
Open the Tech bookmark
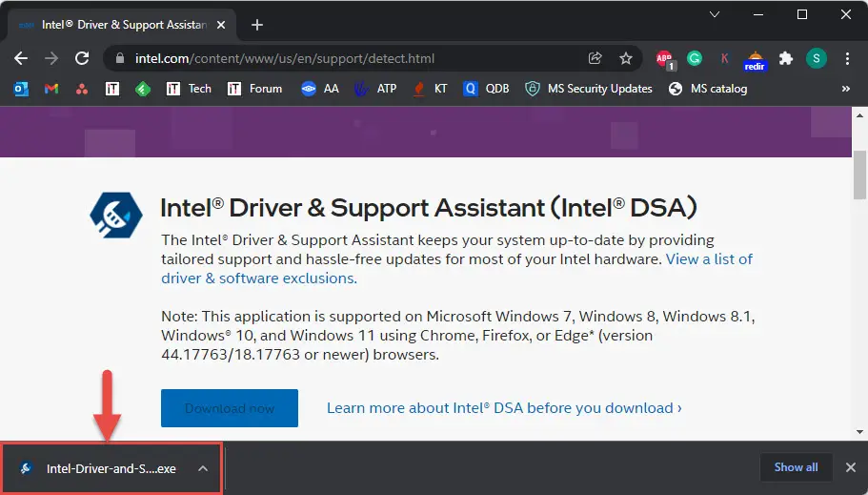[189, 89]
